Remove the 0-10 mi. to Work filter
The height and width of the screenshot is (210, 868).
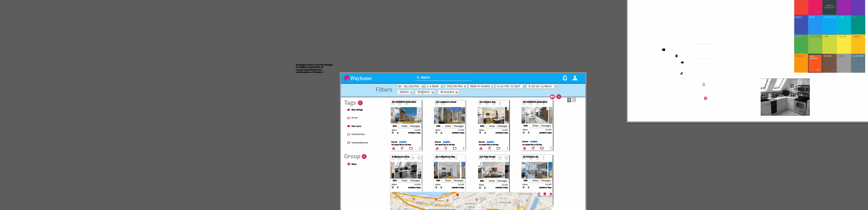pos(555,87)
